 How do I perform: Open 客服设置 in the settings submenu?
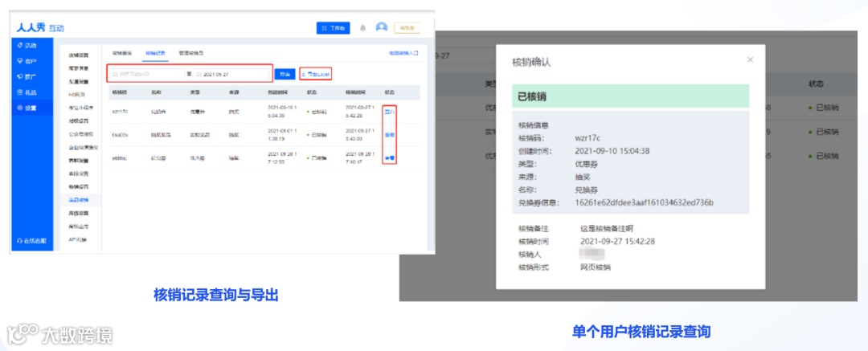[78, 173]
